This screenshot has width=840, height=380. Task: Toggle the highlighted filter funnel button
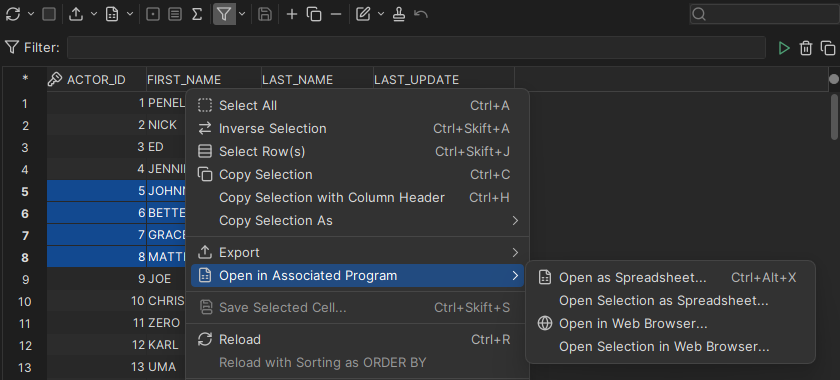(224, 14)
